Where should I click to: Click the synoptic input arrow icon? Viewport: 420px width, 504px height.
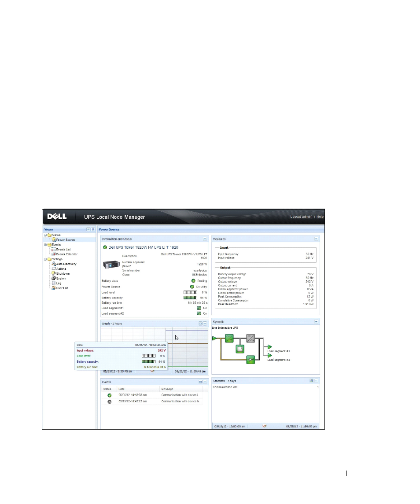click(214, 338)
